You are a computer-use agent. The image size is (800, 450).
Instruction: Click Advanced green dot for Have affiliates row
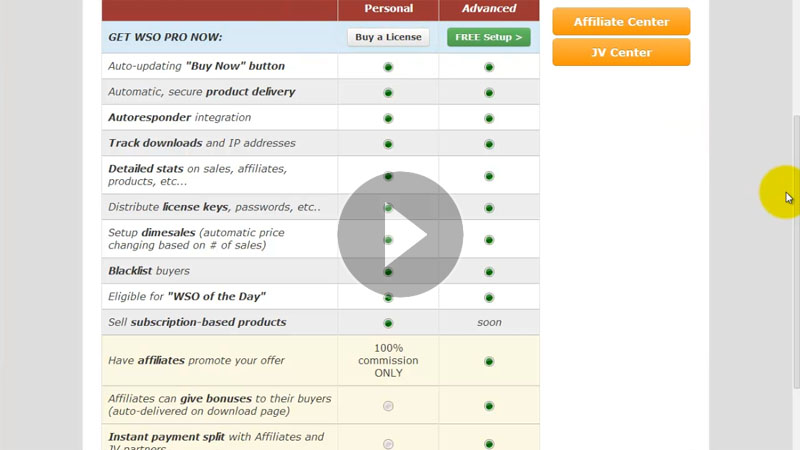pos(489,361)
